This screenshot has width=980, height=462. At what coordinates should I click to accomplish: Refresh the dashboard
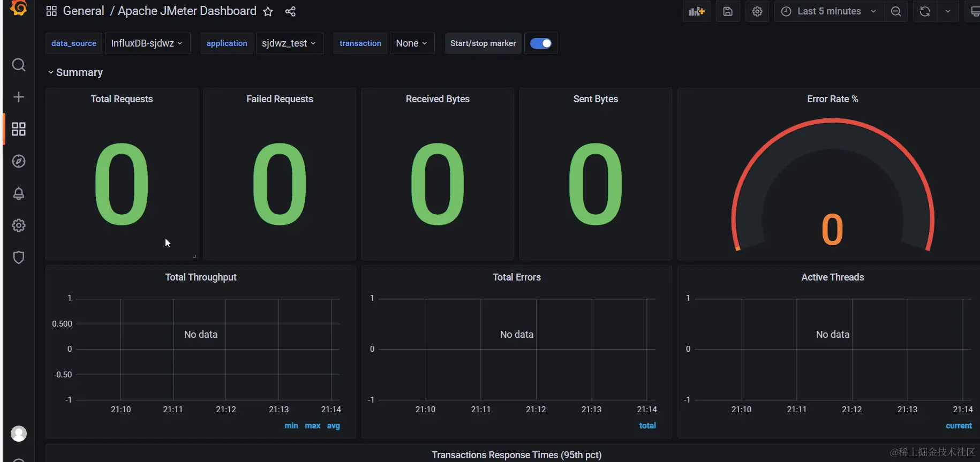coord(925,11)
